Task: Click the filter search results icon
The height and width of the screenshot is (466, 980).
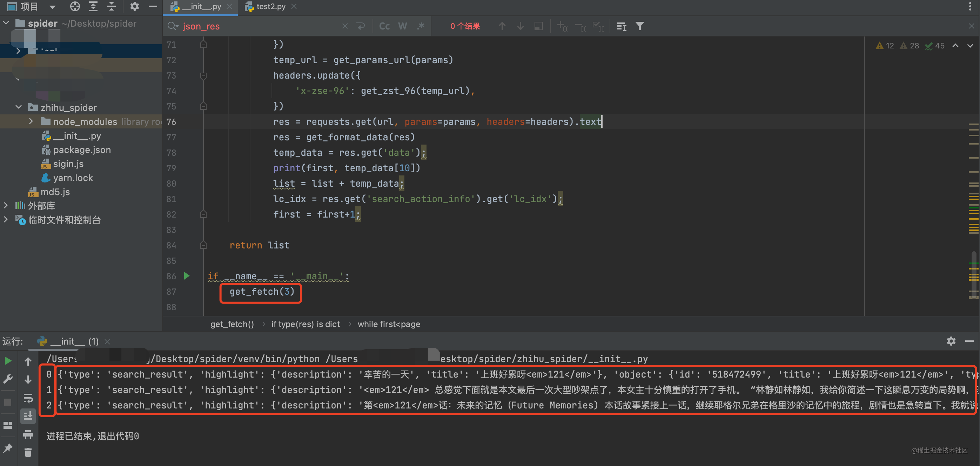Action: 639,26
